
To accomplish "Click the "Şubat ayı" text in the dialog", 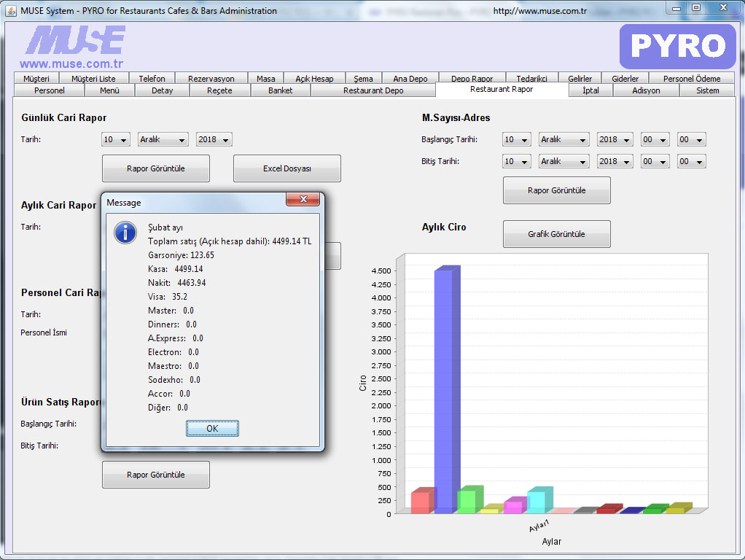I will point(165,227).
